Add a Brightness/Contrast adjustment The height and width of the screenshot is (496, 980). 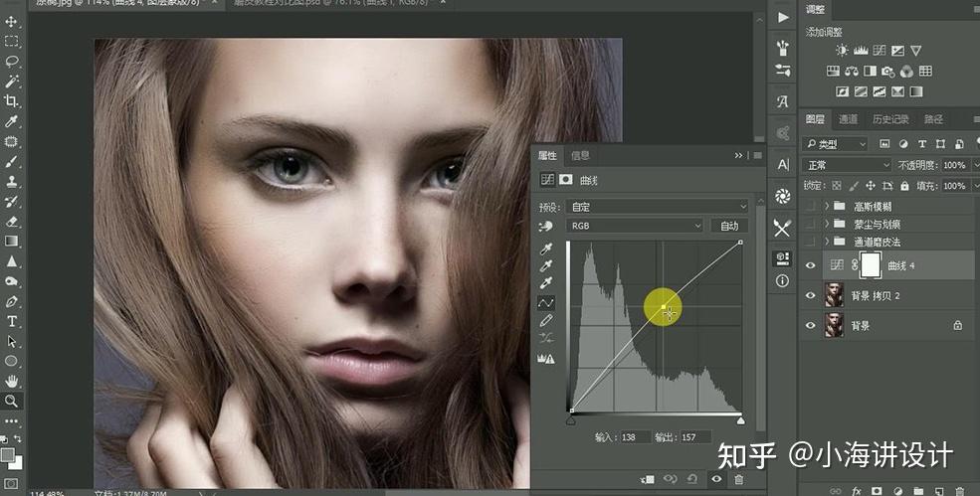(x=843, y=51)
